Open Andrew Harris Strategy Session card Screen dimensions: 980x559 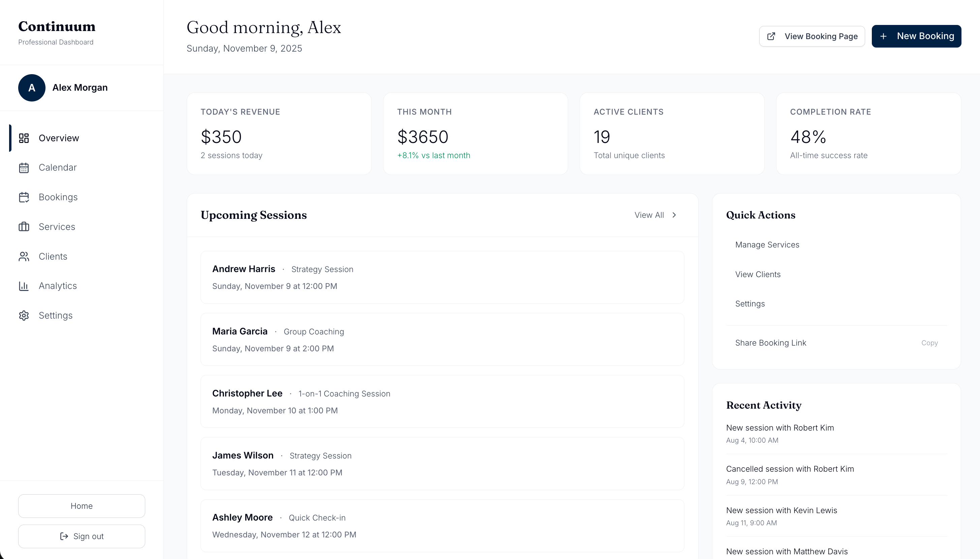coord(442,277)
